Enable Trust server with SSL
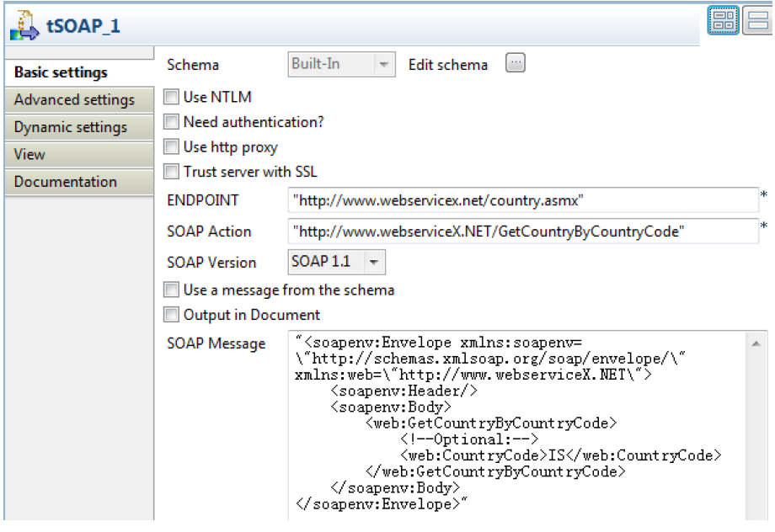775x532 pixels. coord(172,173)
